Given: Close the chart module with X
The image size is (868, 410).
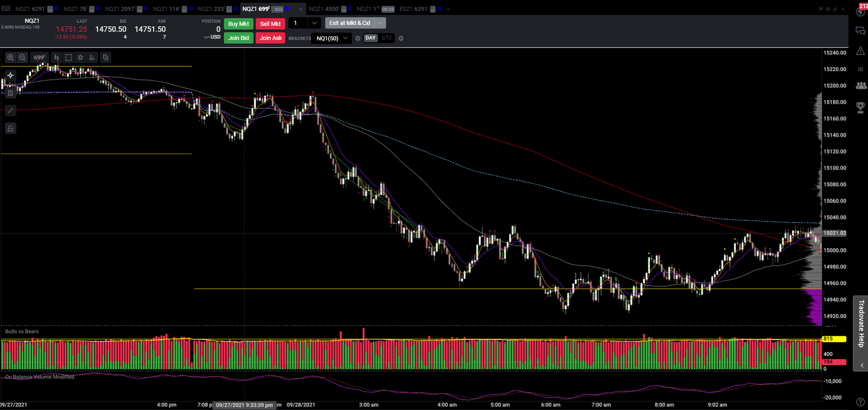Looking at the screenshot, I should coord(843,9).
